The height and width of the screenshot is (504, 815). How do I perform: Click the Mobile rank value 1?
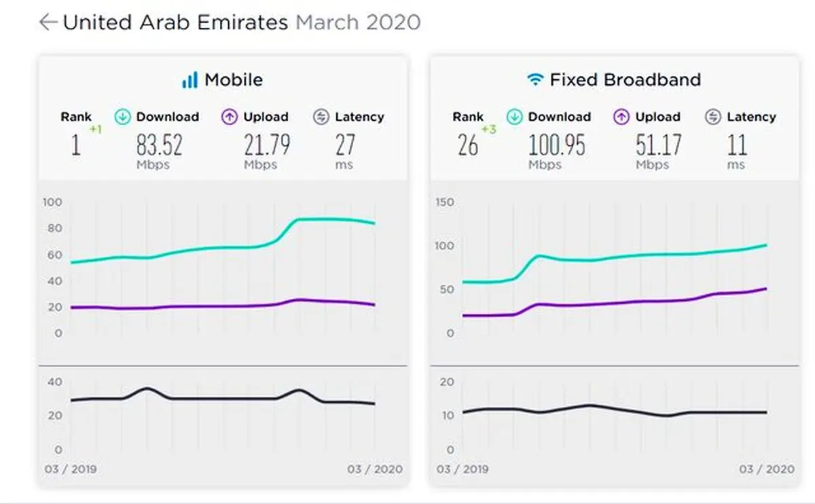point(76,145)
